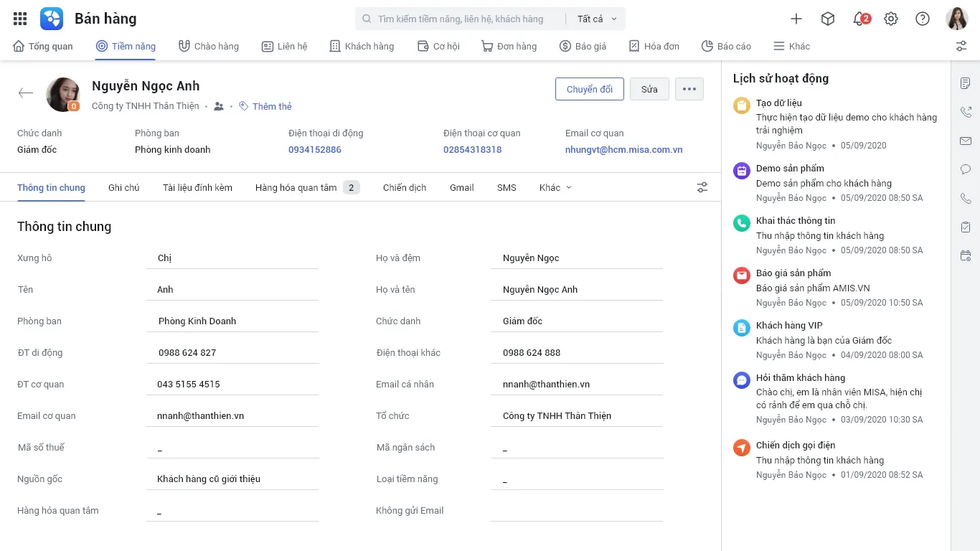The width and height of the screenshot is (980, 551).
Task: Click the plus add-new icon
Action: [x=796, y=19]
